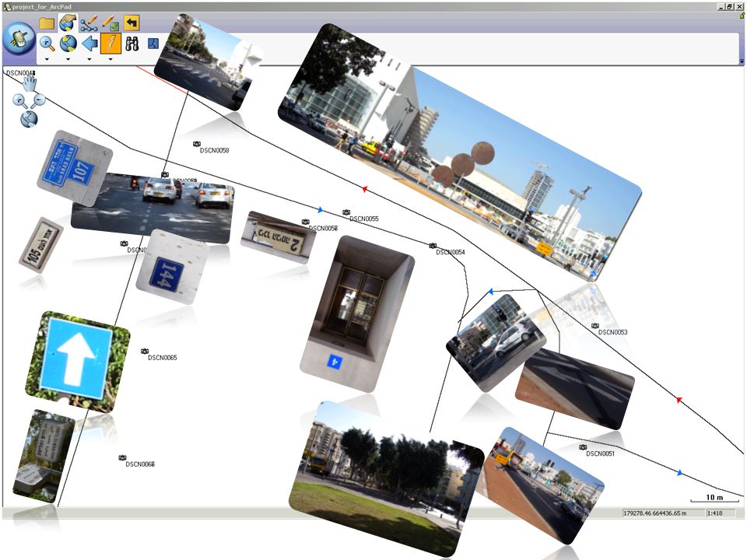Image resolution: width=747 pixels, height=560 pixels.
Task: Click the Zoom to Full Extent globe
Action: coord(68,44)
